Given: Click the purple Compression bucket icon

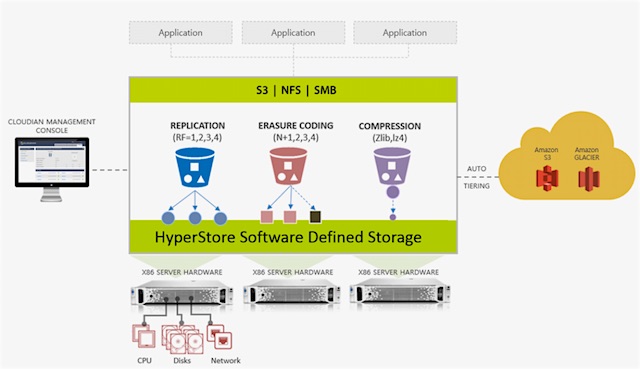Looking at the screenshot, I should [392, 166].
